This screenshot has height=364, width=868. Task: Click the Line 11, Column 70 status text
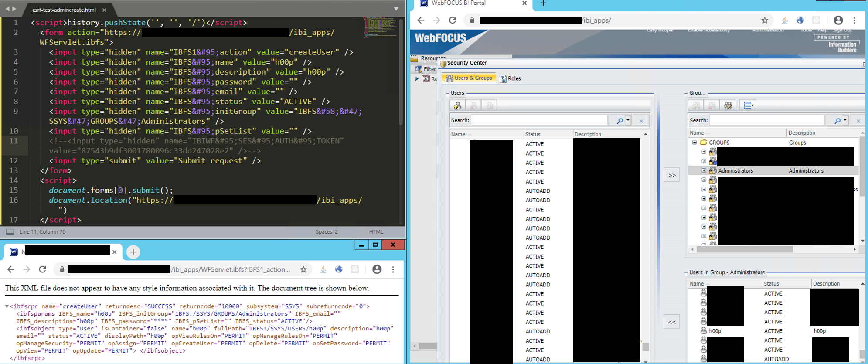(x=42, y=232)
